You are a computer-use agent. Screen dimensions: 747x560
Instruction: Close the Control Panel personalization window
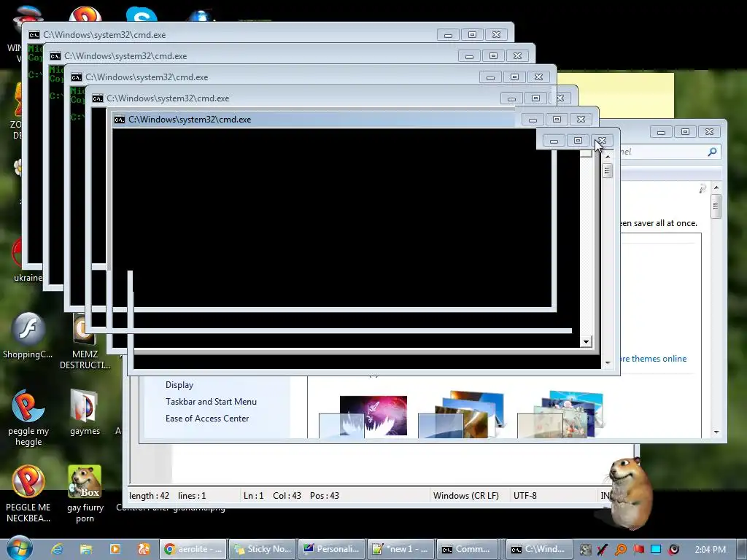tap(709, 132)
